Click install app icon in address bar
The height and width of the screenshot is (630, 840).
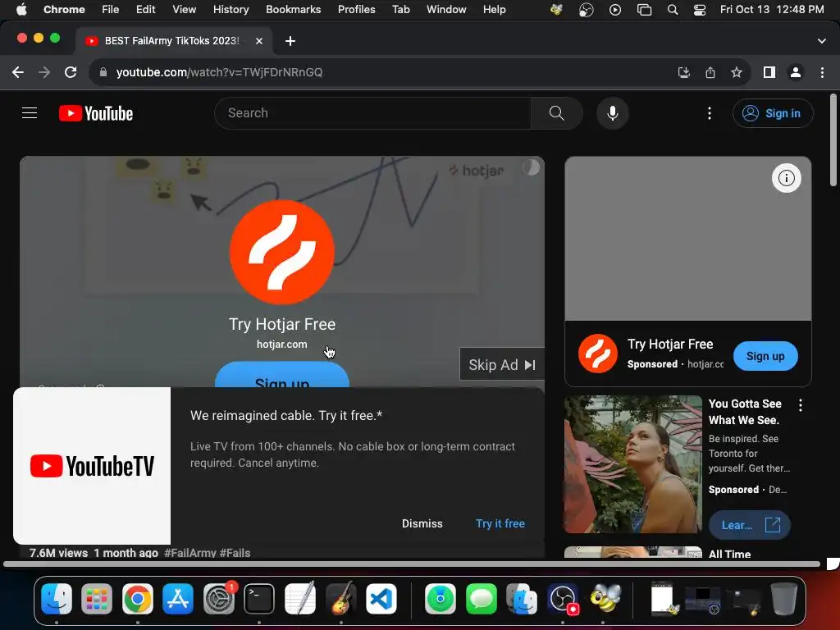pos(684,72)
